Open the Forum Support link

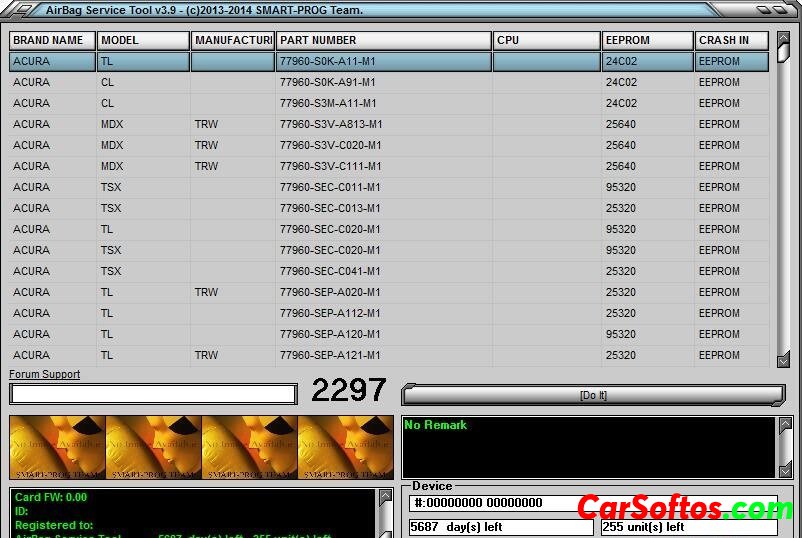coord(45,375)
